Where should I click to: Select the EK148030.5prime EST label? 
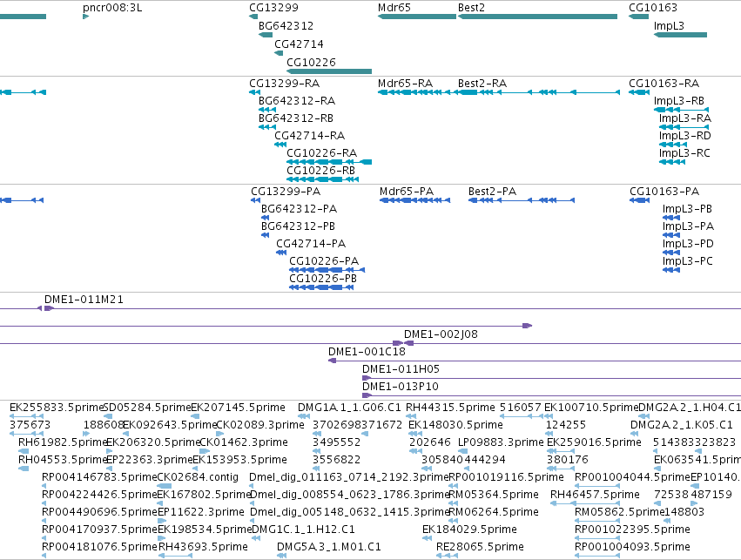pos(455,425)
